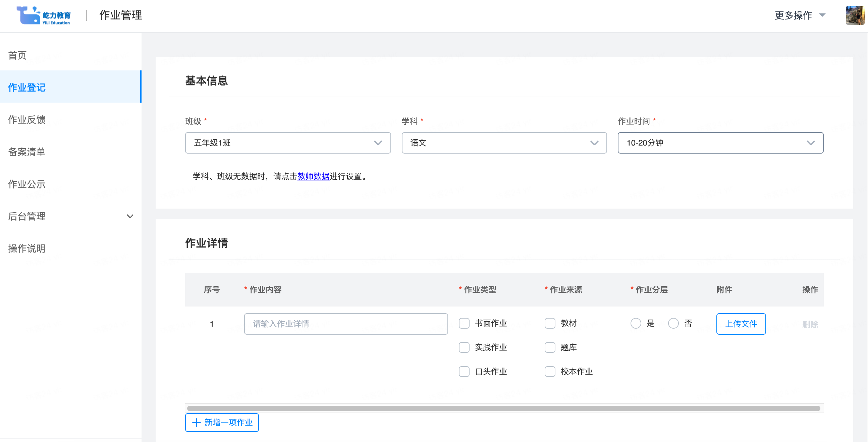Viewport: 868px width, 442px height.
Task: Click the 上传文件 button
Action: pos(741,324)
